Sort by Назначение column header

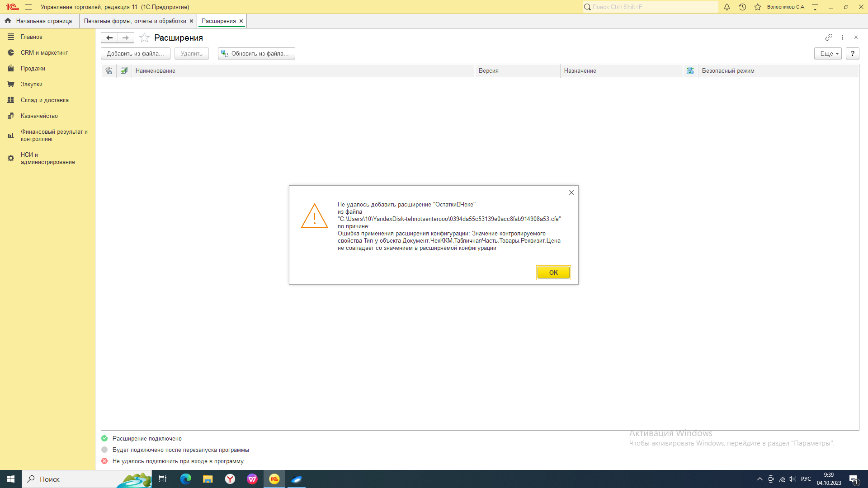pos(622,70)
